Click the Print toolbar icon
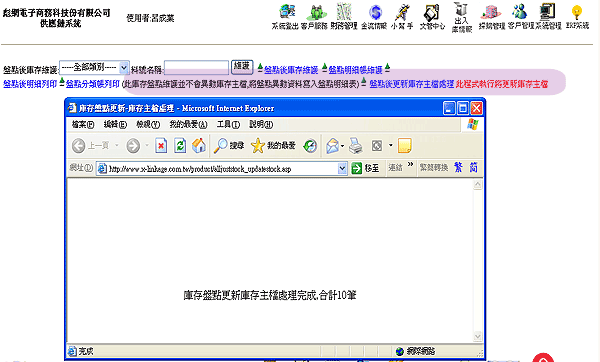Screen dimensions: 600x362 point(356,146)
